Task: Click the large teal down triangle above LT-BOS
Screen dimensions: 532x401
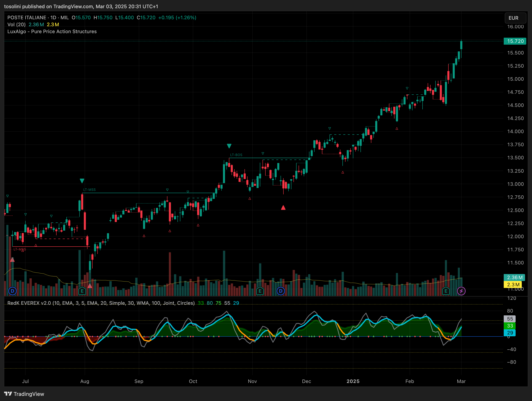Action: [229, 146]
